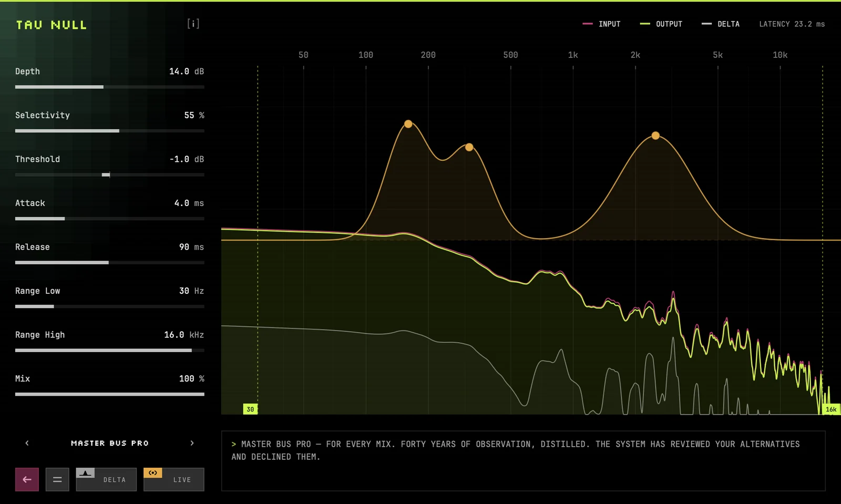Toggle the LIVE mode button
This screenshot has height=504, width=841.
tap(174, 479)
